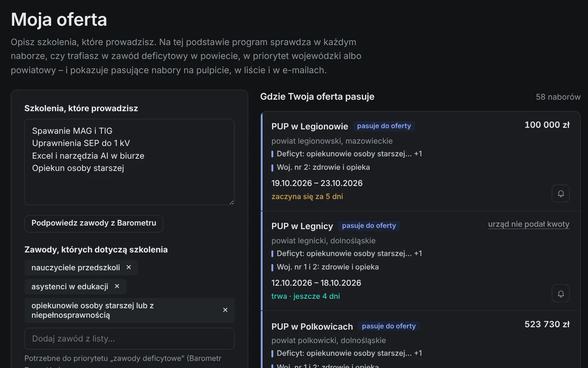Click powiat polkowicki, dolnośląskie text
The image size is (588, 368).
(329, 341)
